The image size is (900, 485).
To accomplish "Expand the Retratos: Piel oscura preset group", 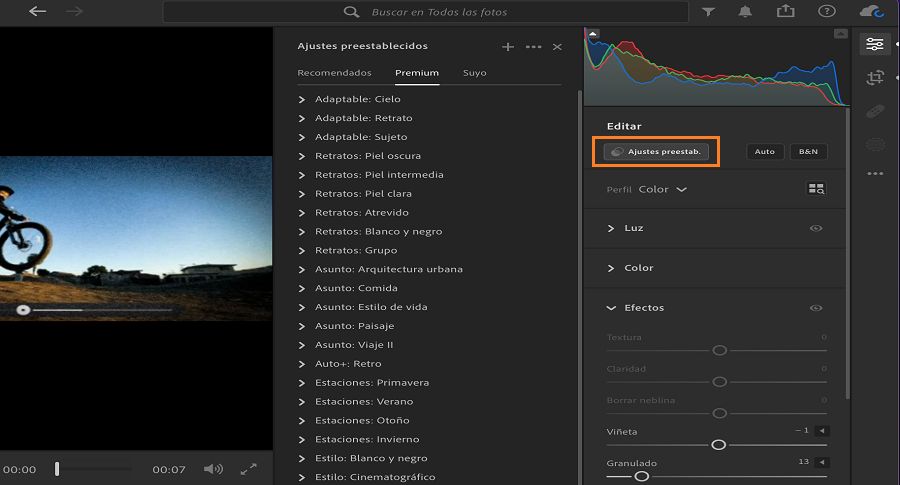I will 302,156.
